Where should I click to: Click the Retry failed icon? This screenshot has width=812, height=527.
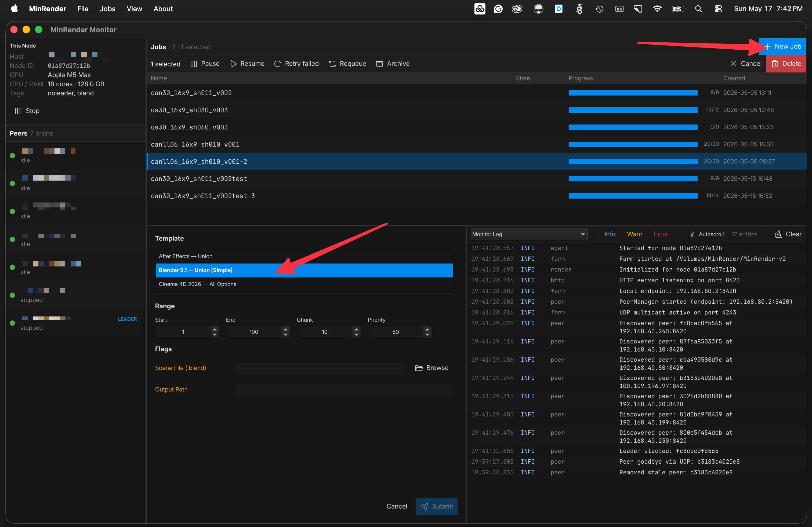point(278,64)
